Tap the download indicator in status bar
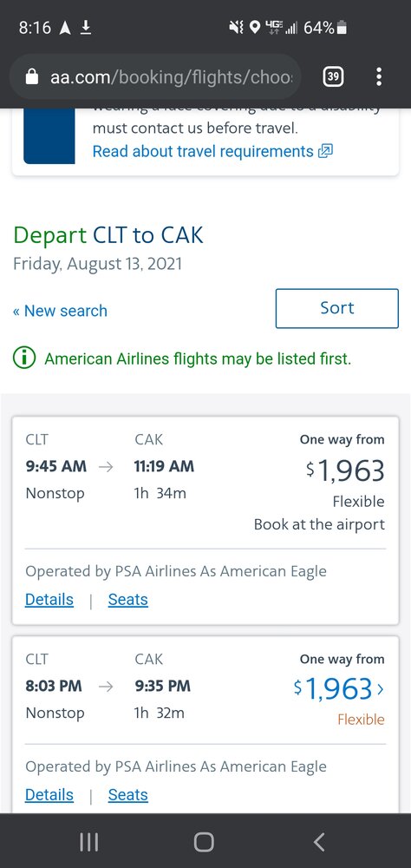This screenshot has height=868, width=411. [x=85, y=27]
